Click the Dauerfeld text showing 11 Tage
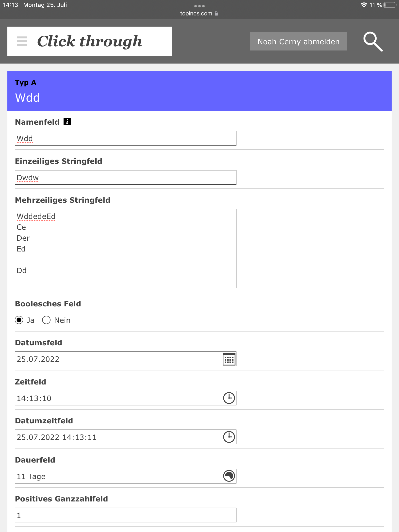This screenshot has height=532, width=399. click(x=118, y=476)
